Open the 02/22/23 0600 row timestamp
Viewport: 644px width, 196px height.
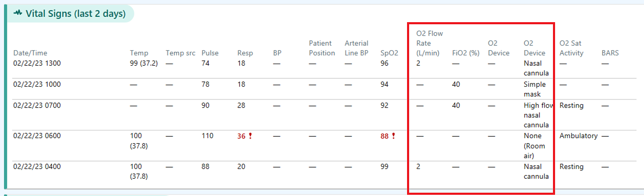pos(37,136)
